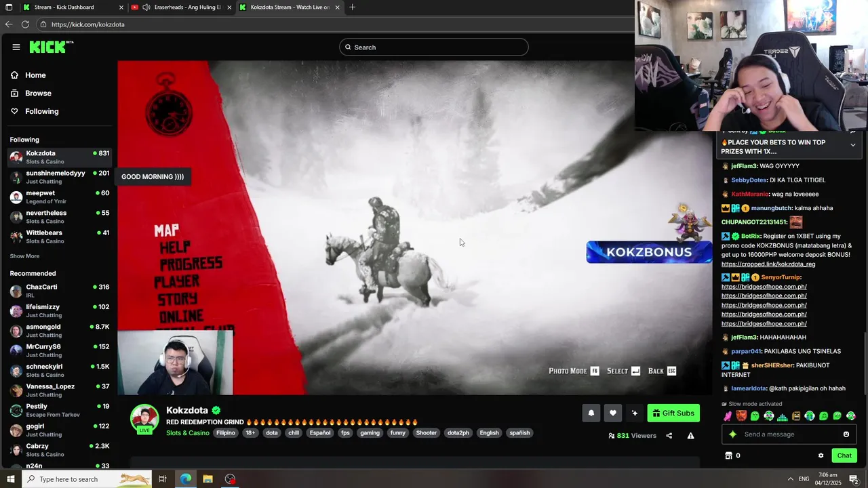Insert the brown angry block quick emote

(796, 416)
